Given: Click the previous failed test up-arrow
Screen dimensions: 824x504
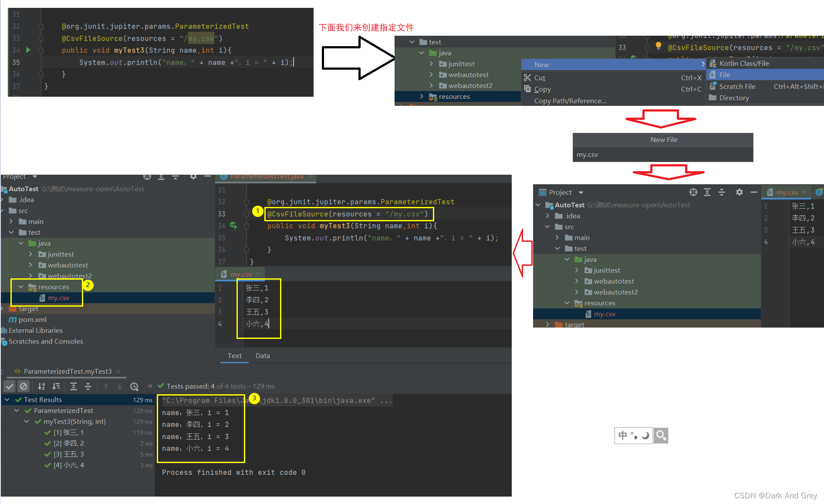Looking at the screenshot, I should pyautogui.click(x=105, y=386).
